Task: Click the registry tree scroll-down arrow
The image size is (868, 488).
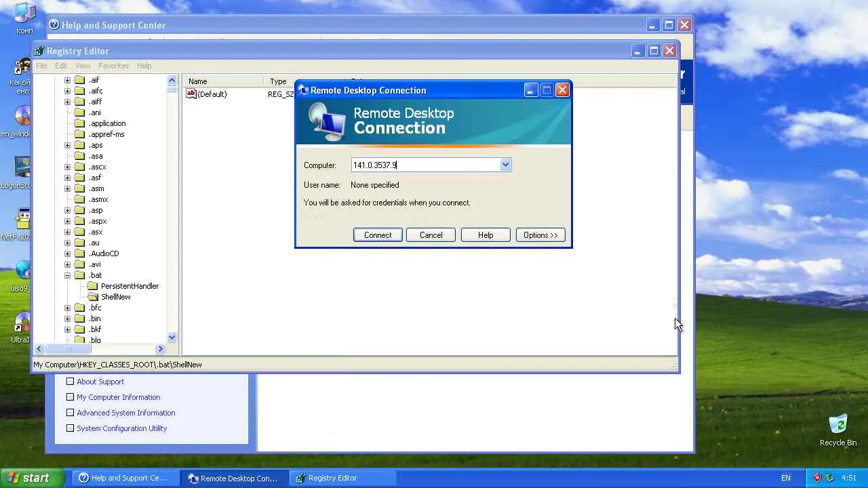Action: 172,338
